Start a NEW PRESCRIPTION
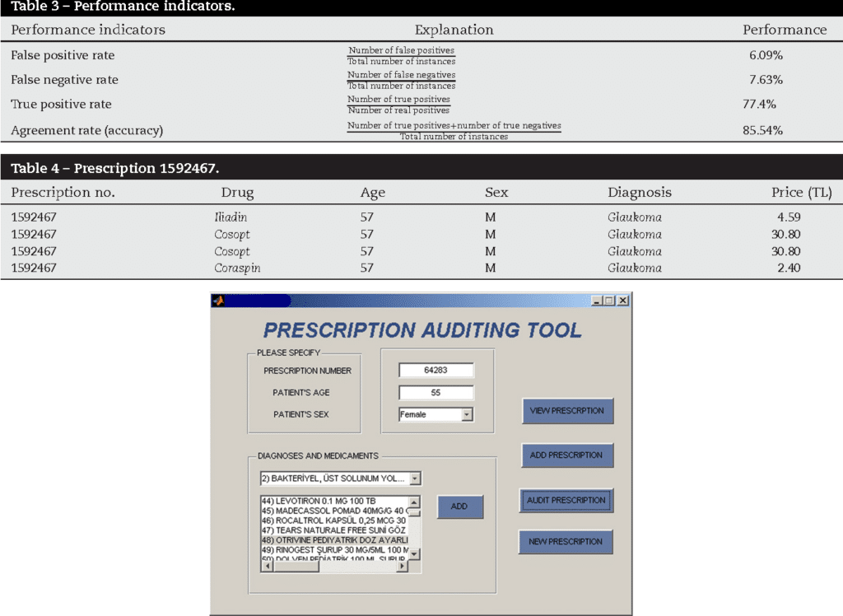The image size is (843, 616). pos(566,541)
